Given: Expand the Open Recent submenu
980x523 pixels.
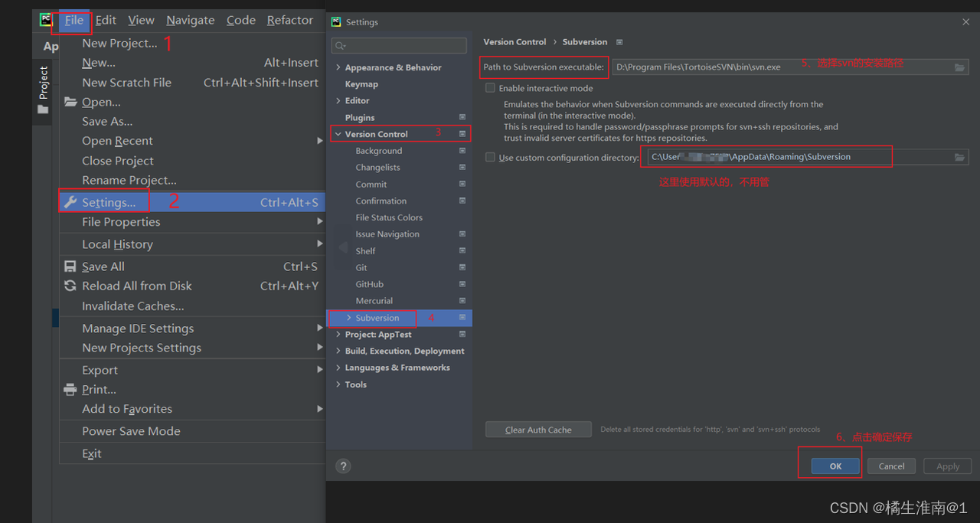Looking at the screenshot, I should pyautogui.click(x=192, y=141).
